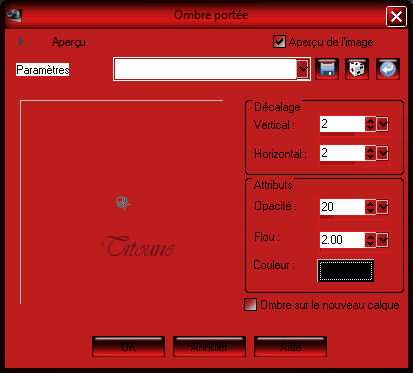The width and height of the screenshot is (413, 373).
Task: Open the Flou slider dropdown arrow
Action: (x=383, y=240)
